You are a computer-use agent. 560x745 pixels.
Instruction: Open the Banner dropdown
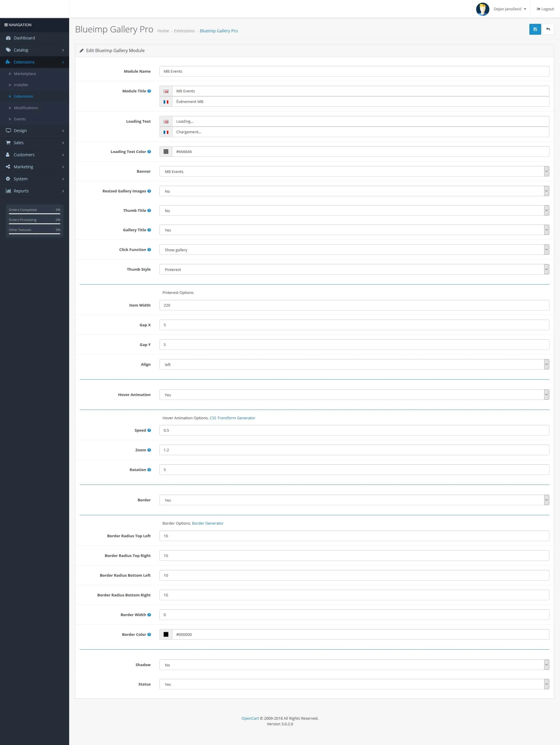(x=354, y=172)
